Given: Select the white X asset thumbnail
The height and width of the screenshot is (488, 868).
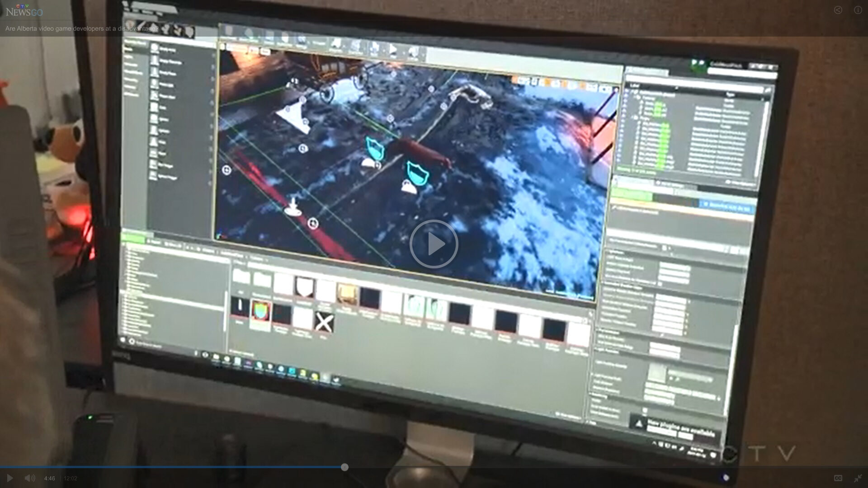Looking at the screenshot, I should pyautogui.click(x=324, y=322).
